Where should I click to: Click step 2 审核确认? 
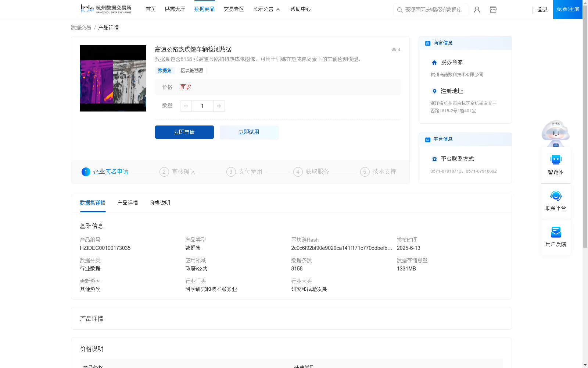(x=178, y=172)
